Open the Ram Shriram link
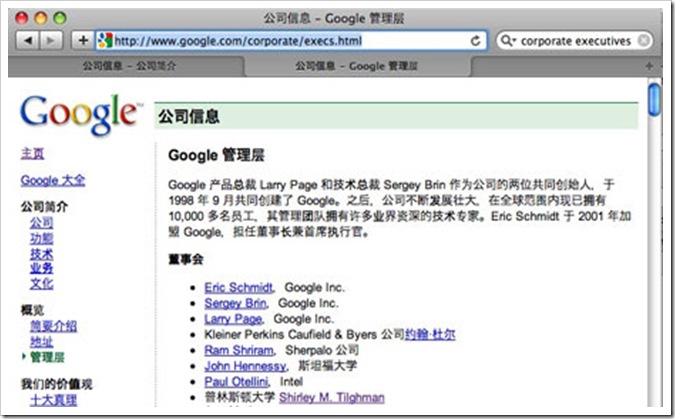Viewport: 675px width, 419px height. pyautogui.click(x=239, y=350)
